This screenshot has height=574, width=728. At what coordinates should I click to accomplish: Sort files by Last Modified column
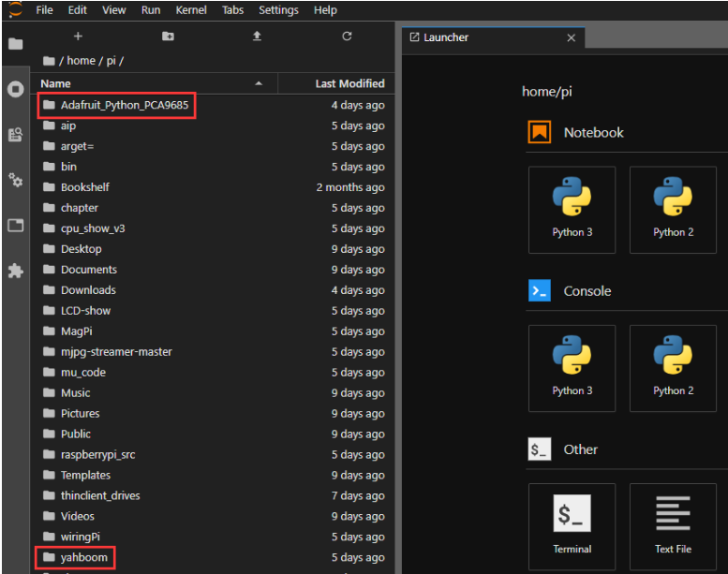[336, 83]
